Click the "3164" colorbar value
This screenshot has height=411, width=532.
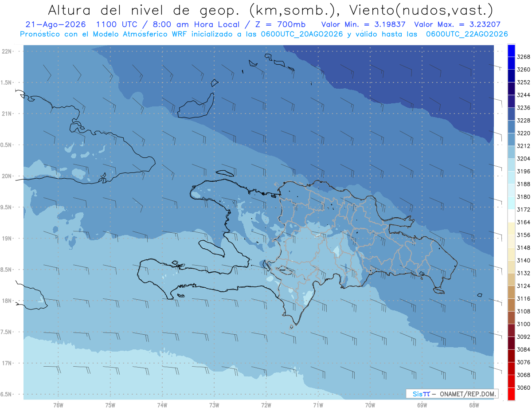click(x=524, y=222)
